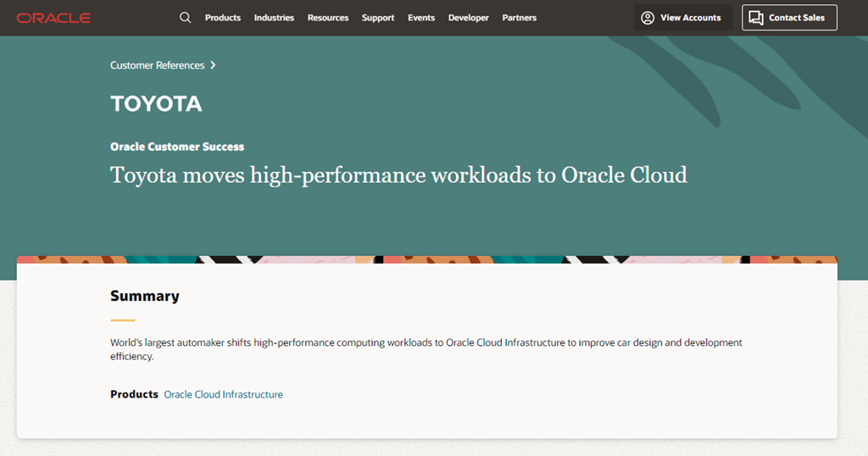
Task: Follow the Oracle Cloud Infrastructure product link
Action: (223, 394)
